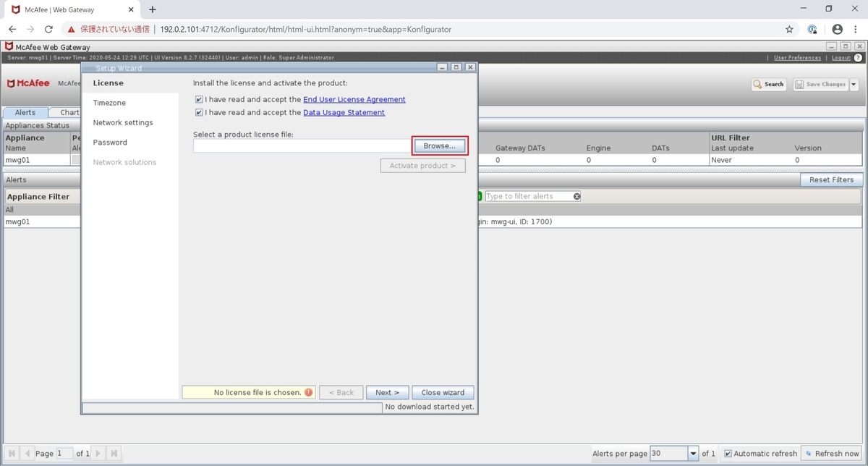Click the green icon left of alerts filter
Viewport: 868px width, 466px height.
coord(479,196)
